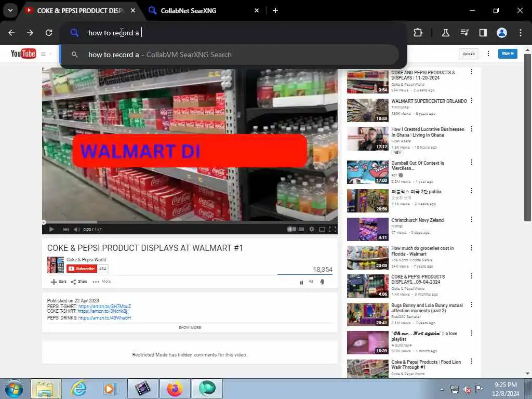Screen dimensions: 532x399
Task: Open the media controls icon in toolbar
Action: pyautogui.click(x=464, y=33)
